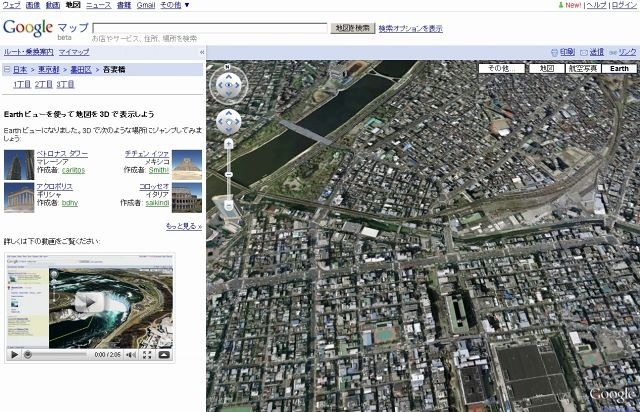Click the video seek bar knob
Viewport: 640px width, 412px height.
[x=28, y=354]
